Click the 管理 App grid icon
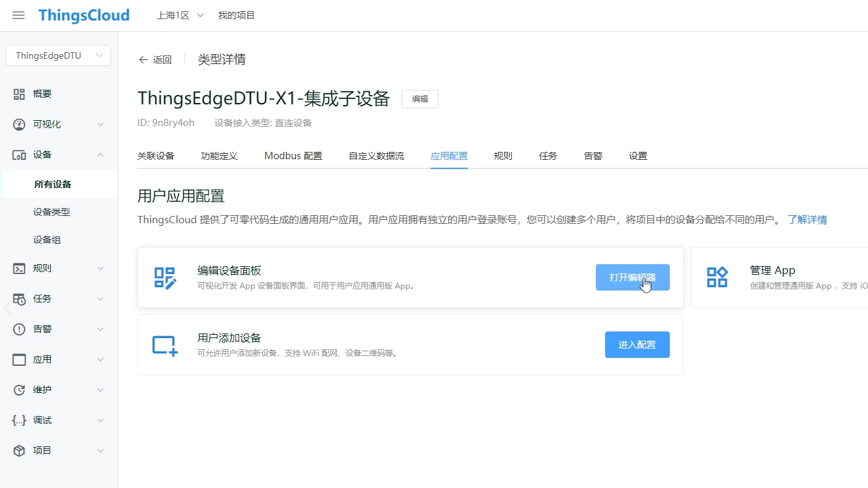Screen dimensions: 868x488 (x=717, y=277)
